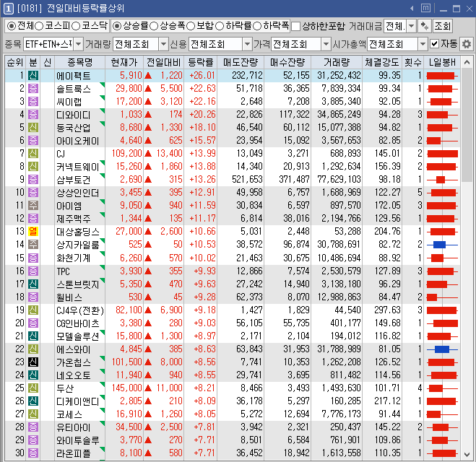Image resolution: width=476 pixels, height=462 pixels.
Task: Select the 전체 market radio button
Action: pyautogui.click(x=12, y=26)
